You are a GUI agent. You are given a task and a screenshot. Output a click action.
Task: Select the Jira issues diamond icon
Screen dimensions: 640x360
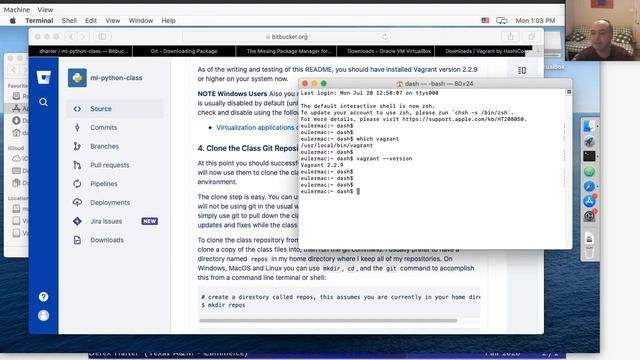click(x=77, y=221)
